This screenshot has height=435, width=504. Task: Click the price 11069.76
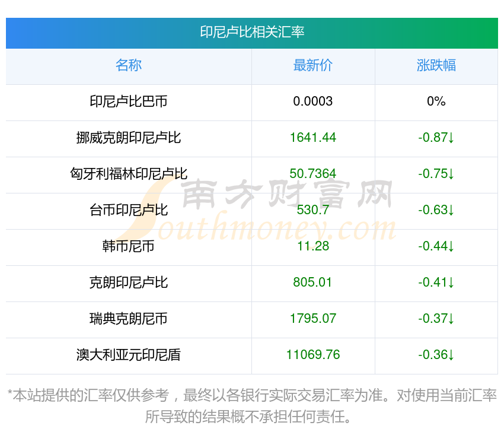point(312,355)
